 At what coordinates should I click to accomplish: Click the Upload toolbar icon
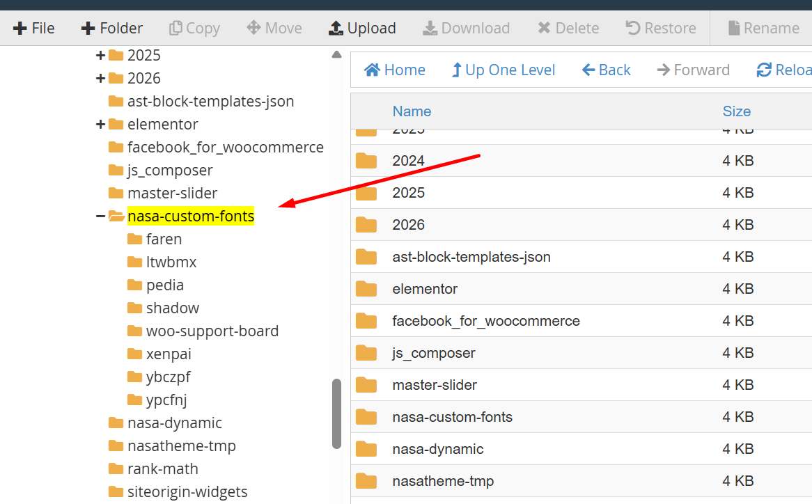336,29
